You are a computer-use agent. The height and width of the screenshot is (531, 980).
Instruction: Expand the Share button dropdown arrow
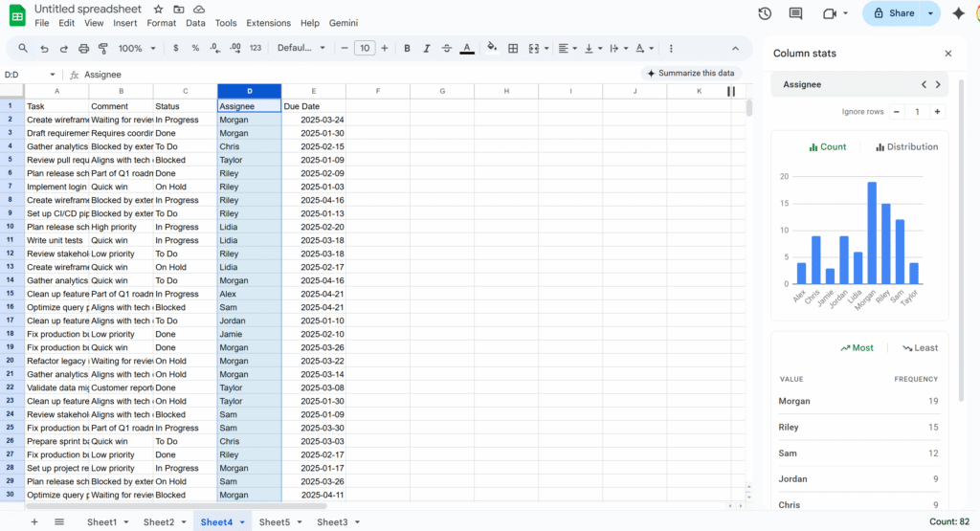pos(930,13)
